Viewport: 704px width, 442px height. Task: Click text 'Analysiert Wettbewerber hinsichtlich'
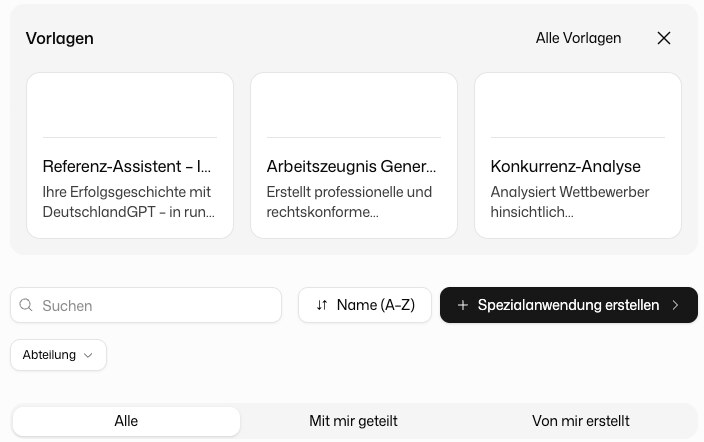point(570,202)
